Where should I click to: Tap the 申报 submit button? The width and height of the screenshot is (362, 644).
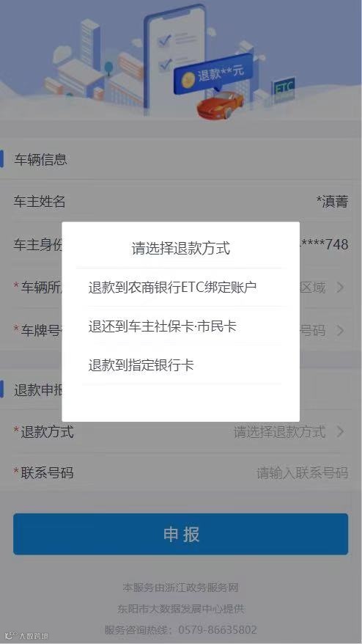180,534
